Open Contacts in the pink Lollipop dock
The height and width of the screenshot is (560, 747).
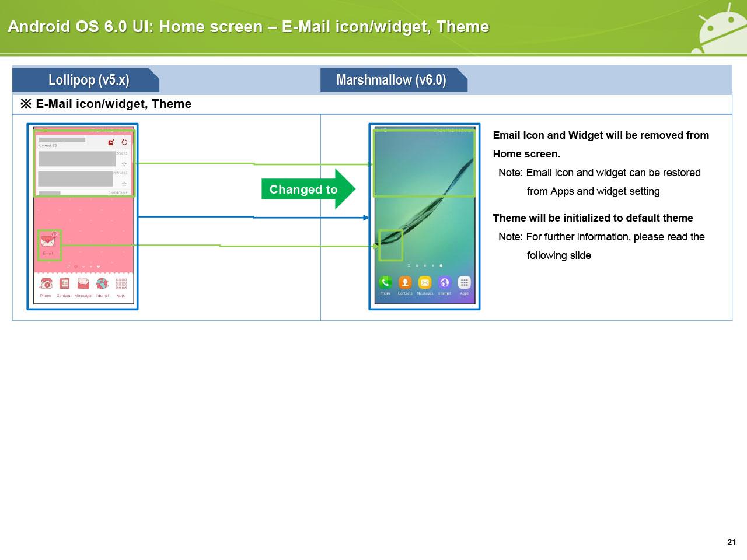[x=64, y=284]
